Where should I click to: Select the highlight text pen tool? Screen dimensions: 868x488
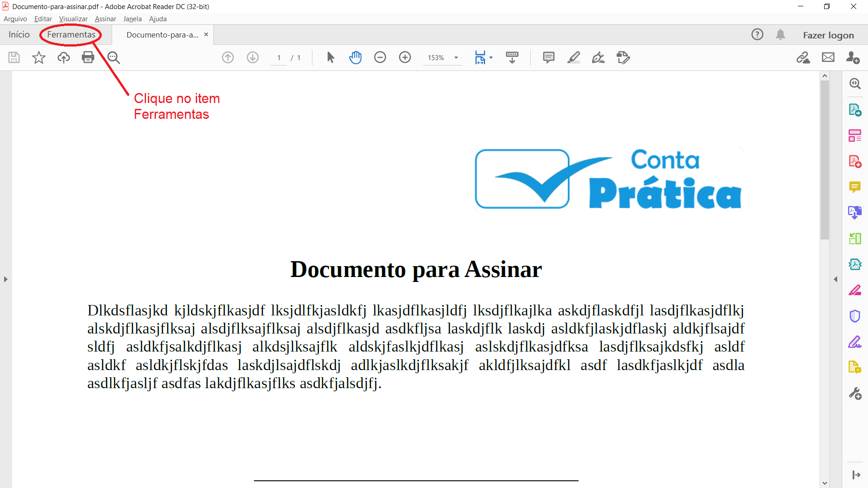[x=574, y=57]
